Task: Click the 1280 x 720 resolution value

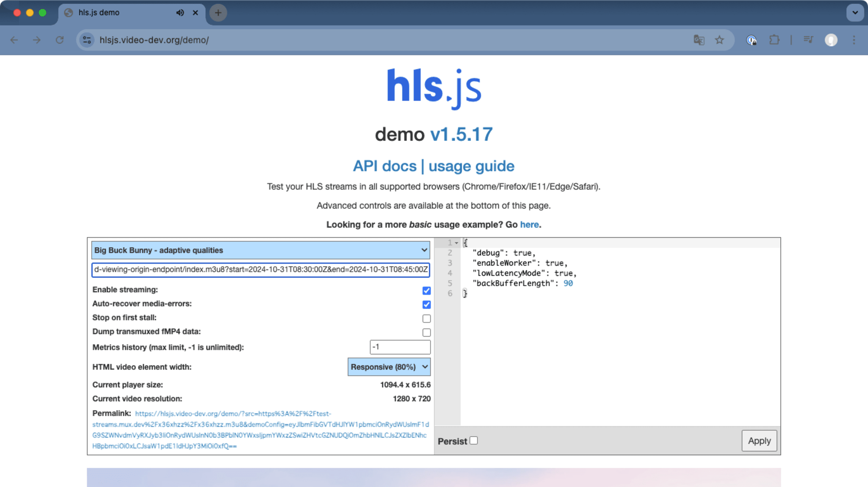Action: point(411,399)
